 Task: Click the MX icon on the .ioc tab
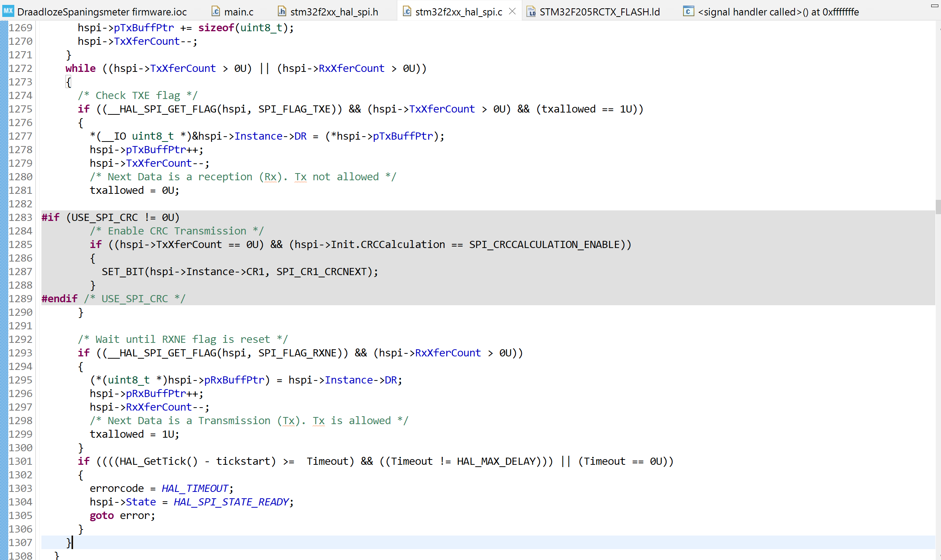point(8,11)
